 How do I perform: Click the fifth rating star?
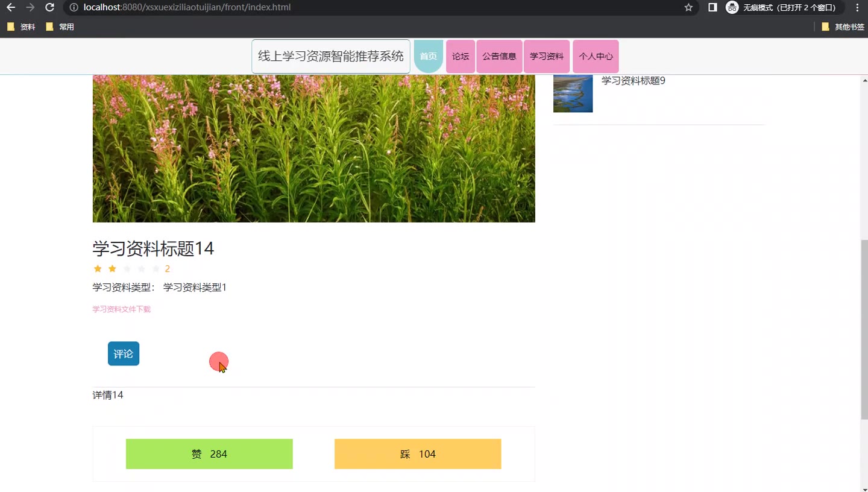[x=156, y=269]
